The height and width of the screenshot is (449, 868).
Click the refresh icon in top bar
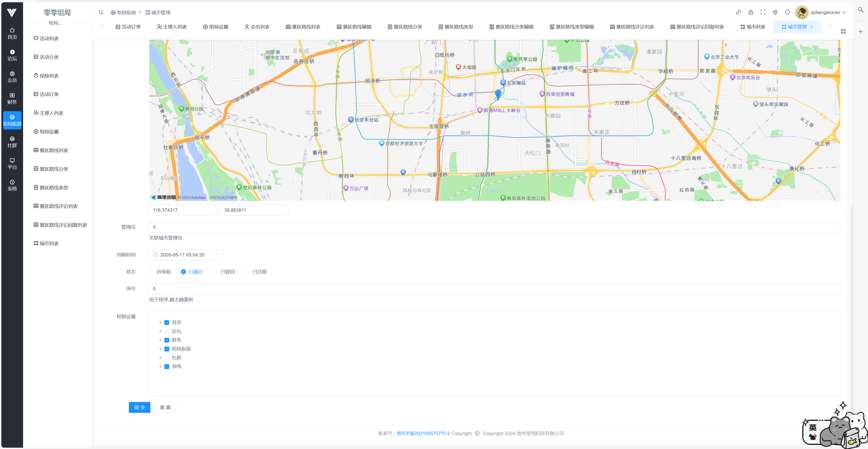[x=787, y=12]
